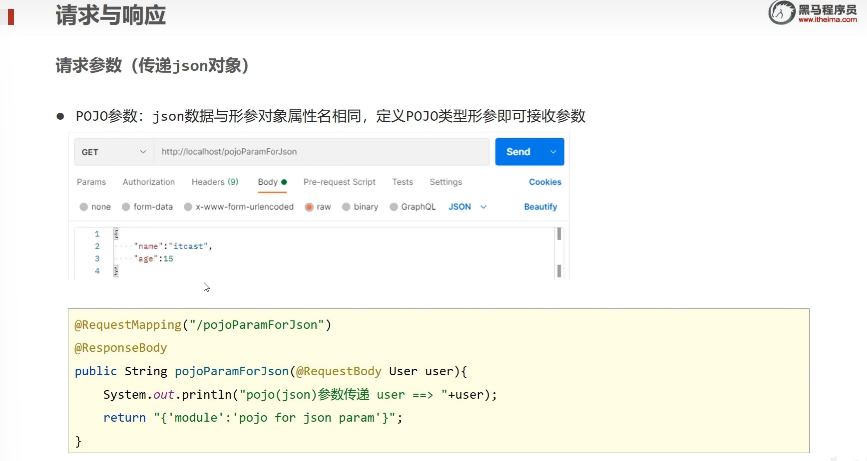867x461 pixels.
Task: Switch to the Authorization tab
Action: pos(149,182)
